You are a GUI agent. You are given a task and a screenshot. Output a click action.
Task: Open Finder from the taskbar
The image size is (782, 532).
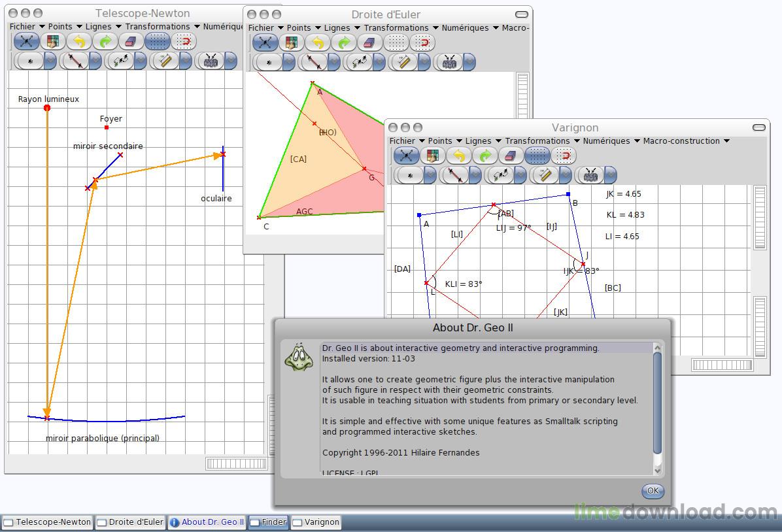tap(268, 522)
